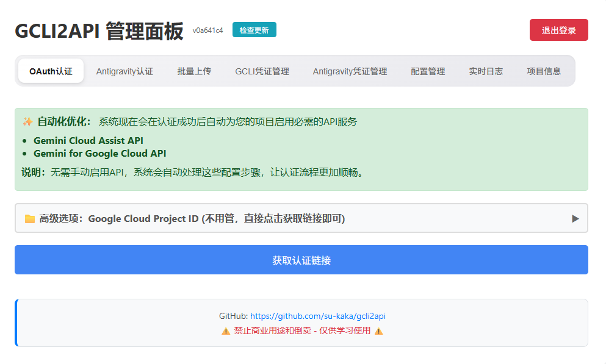The width and height of the screenshot is (606, 364).
Task: Open the Antigravity凭证管理 tab
Action: click(350, 71)
